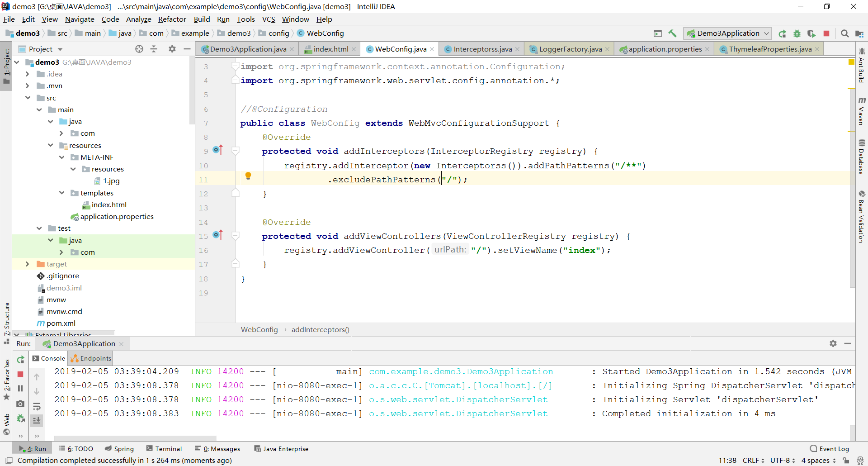Expand the target folder in project tree

pyautogui.click(x=27, y=264)
